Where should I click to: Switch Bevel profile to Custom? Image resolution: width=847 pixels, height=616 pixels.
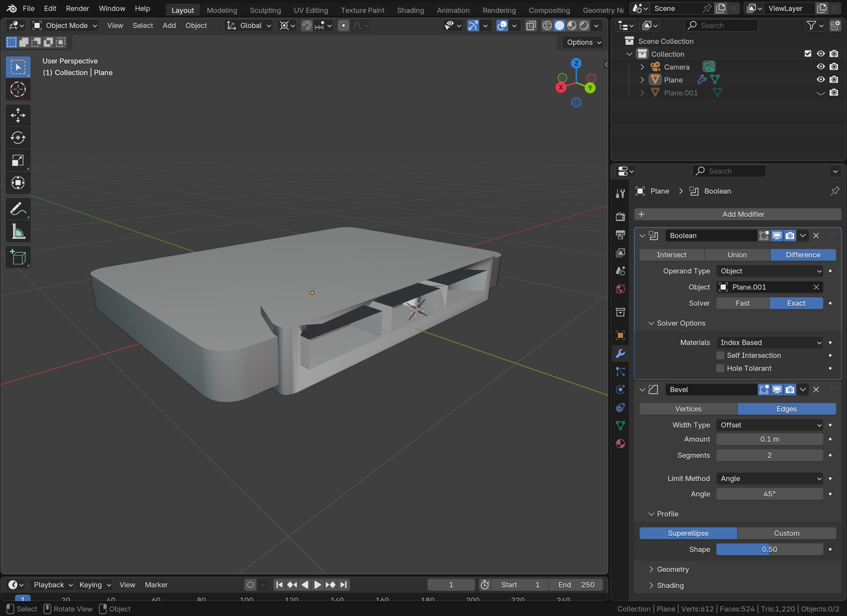[787, 533]
